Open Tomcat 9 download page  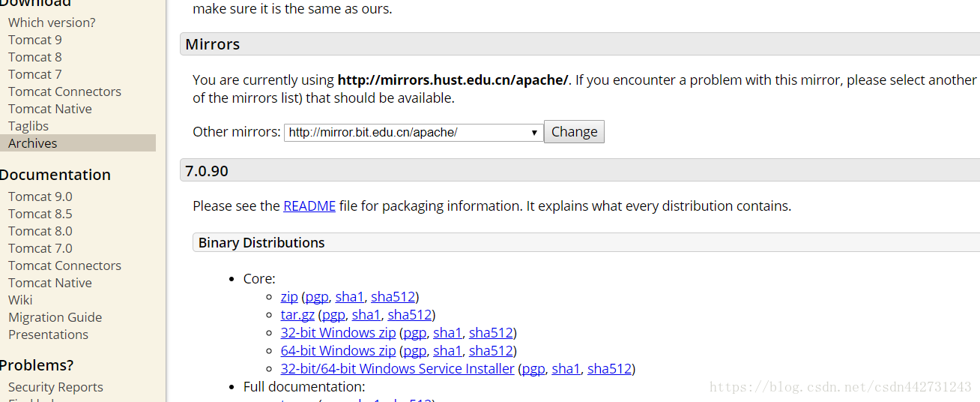coord(35,40)
